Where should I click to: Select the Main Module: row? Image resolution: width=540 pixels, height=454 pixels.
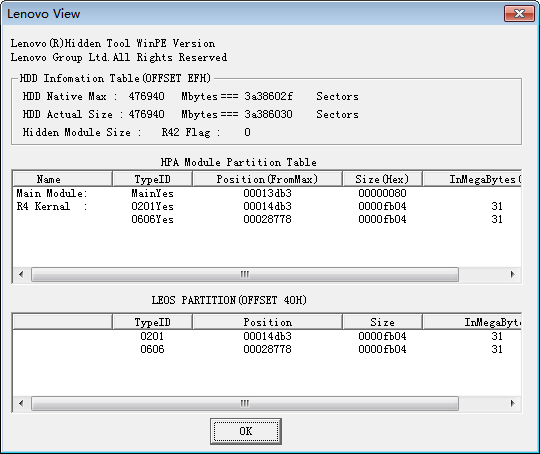pos(267,193)
